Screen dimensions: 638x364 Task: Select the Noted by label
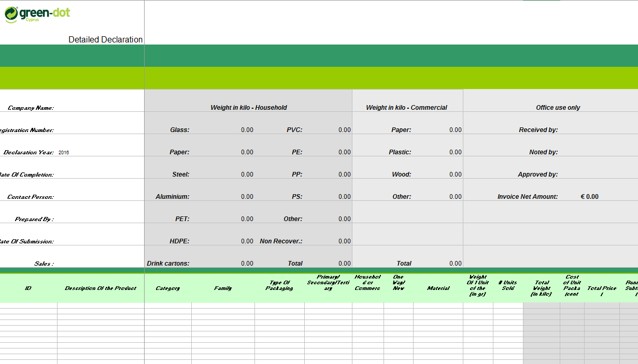pos(544,152)
